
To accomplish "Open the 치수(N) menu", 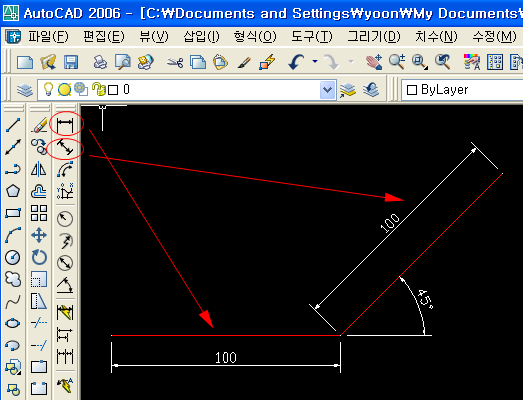I will click(x=436, y=36).
